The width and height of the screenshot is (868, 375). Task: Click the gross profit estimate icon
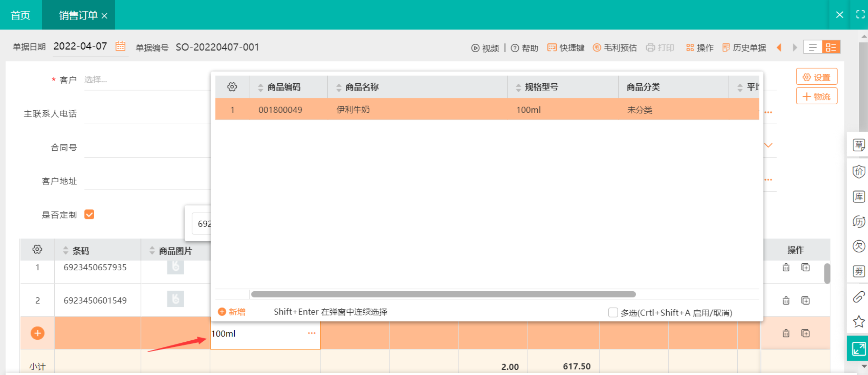tap(597, 48)
